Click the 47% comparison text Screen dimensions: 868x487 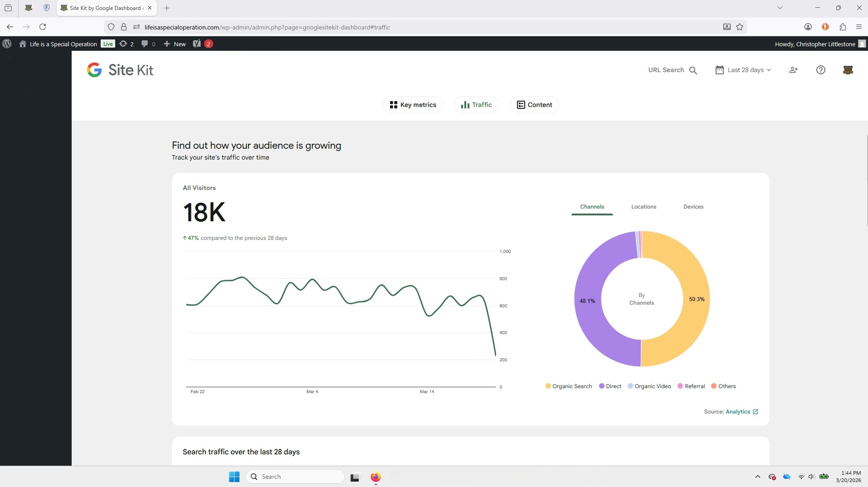[235, 238]
